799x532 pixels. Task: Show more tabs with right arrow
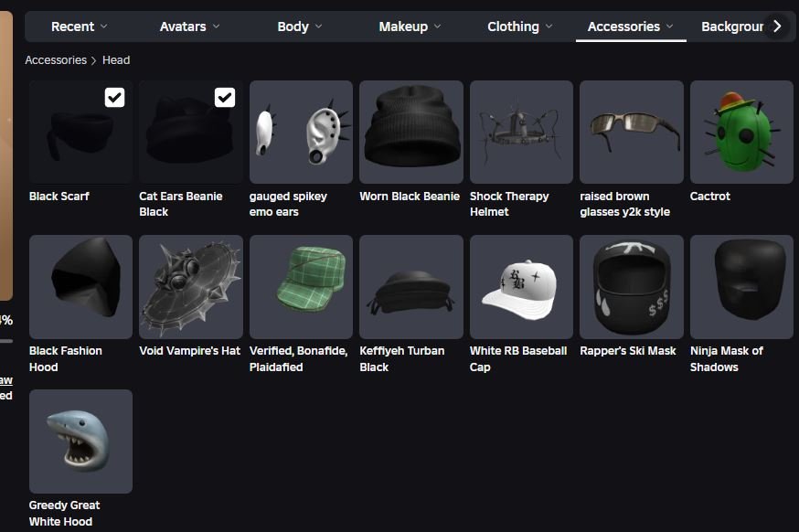tap(777, 26)
